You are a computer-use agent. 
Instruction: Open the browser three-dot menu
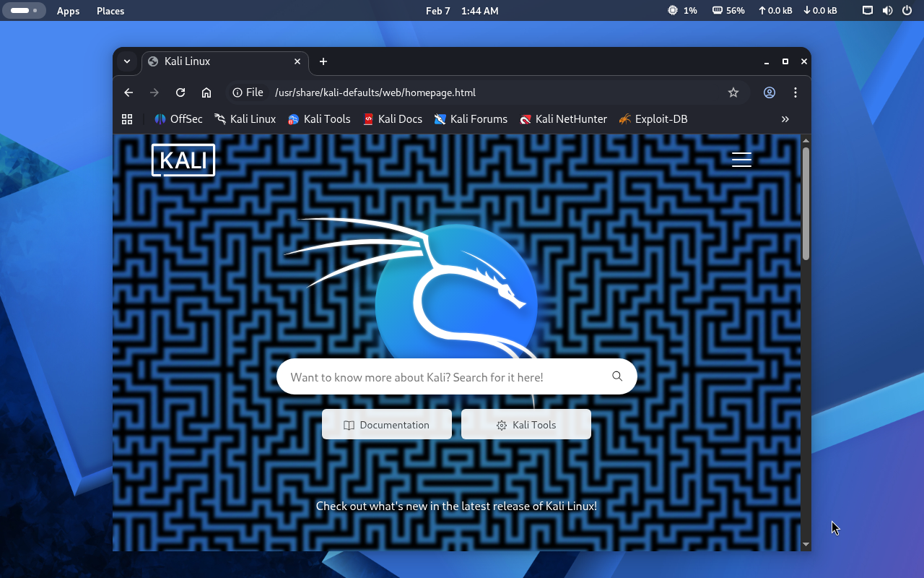[796, 92]
